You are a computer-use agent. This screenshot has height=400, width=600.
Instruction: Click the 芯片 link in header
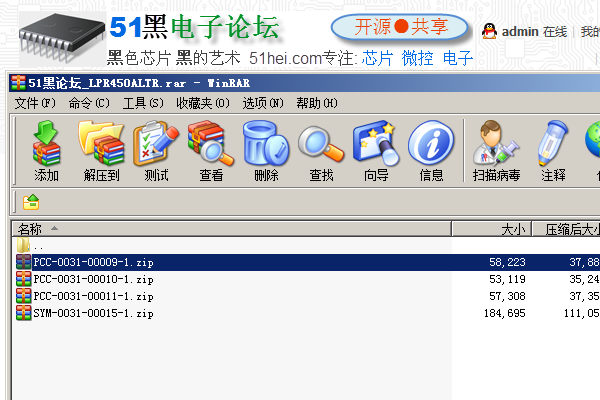(377, 58)
